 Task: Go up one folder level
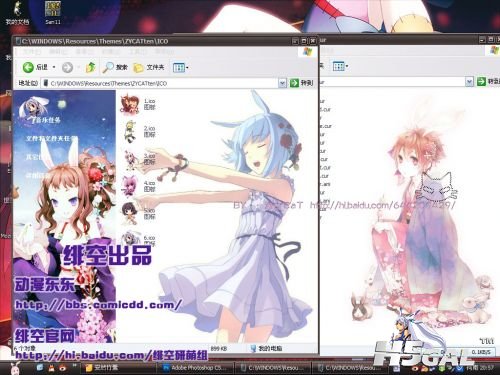(x=90, y=67)
